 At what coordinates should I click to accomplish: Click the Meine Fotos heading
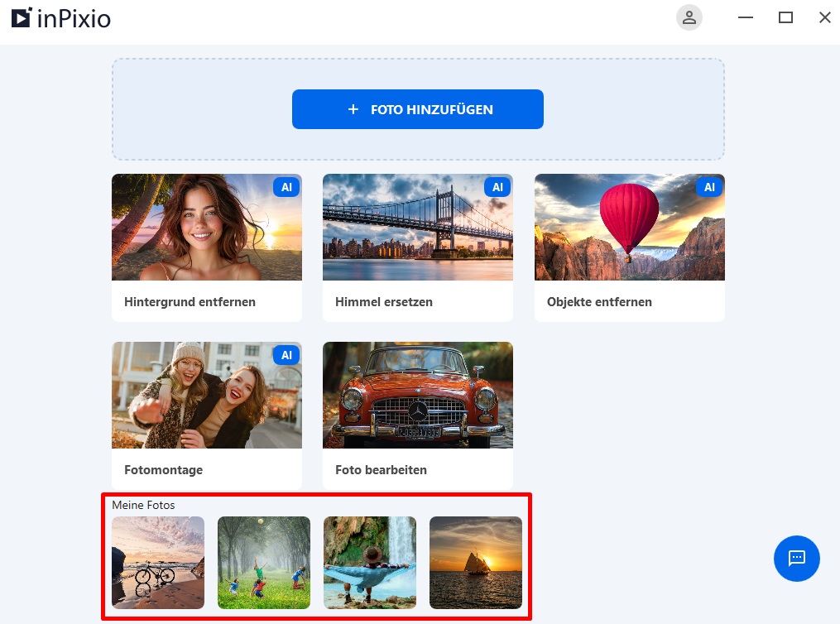[143, 505]
